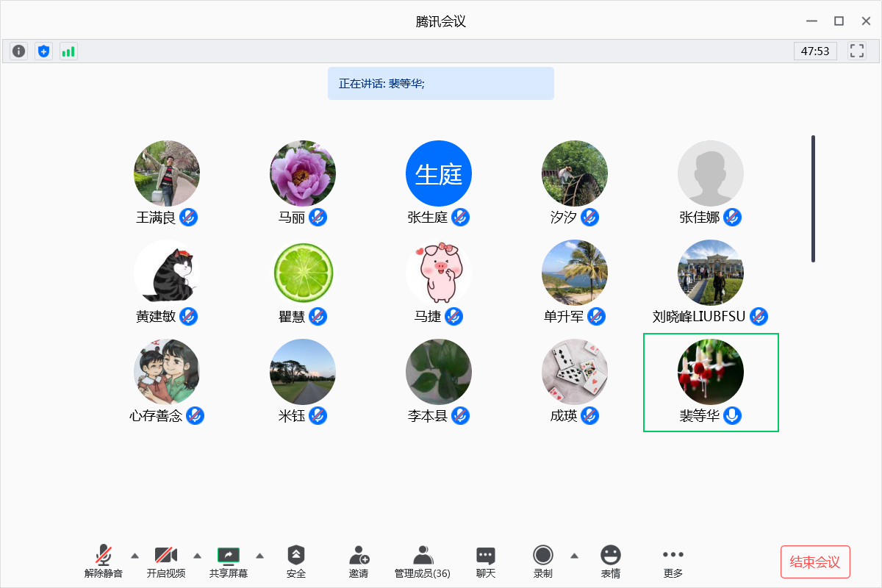
Task: Maximize the 腾讯会议 window
Action: coord(839,21)
